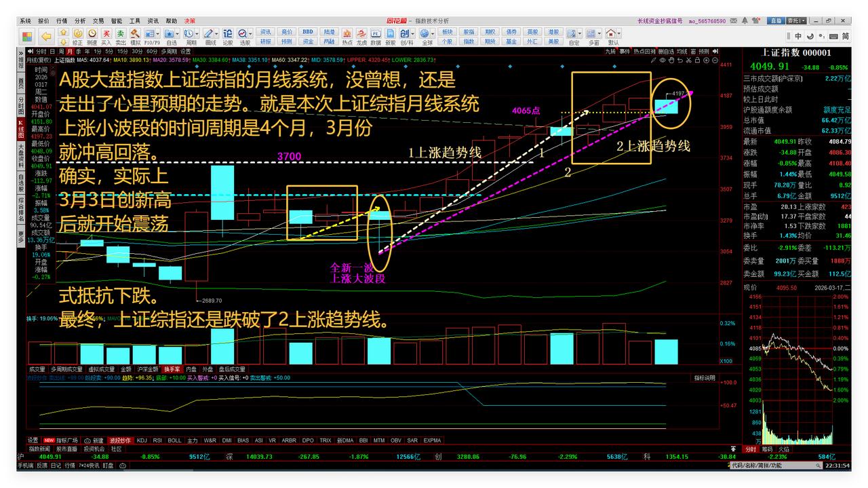Expand the 多窗 dropdown arrow

pyautogui.click(x=599, y=34)
